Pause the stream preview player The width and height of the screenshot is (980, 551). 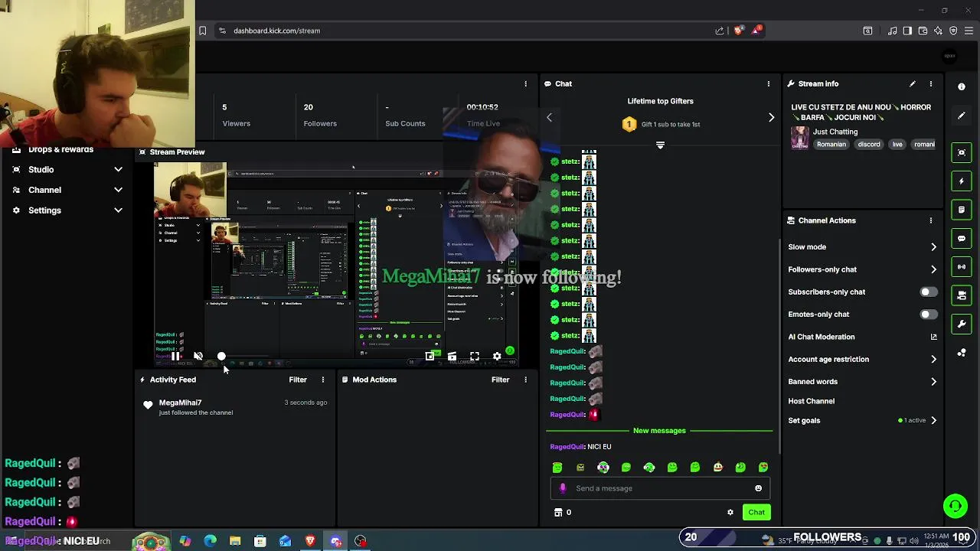coord(175,356)
